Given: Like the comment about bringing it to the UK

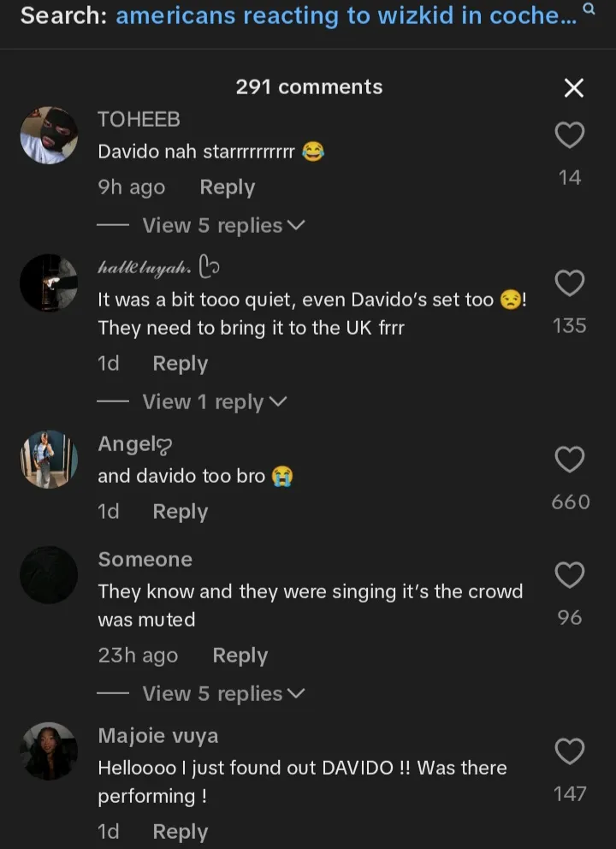Looking at the screenshot, I should (570, 283).
